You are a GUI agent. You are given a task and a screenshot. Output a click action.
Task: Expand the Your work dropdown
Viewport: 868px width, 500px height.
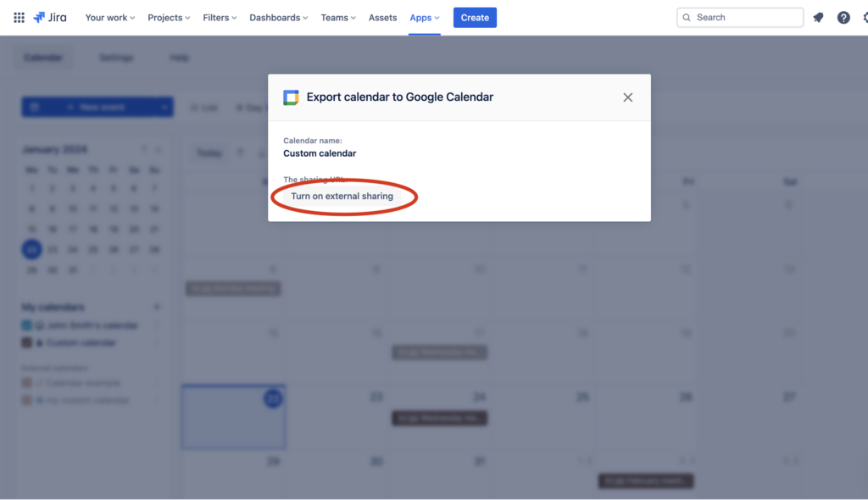(110, 17)
